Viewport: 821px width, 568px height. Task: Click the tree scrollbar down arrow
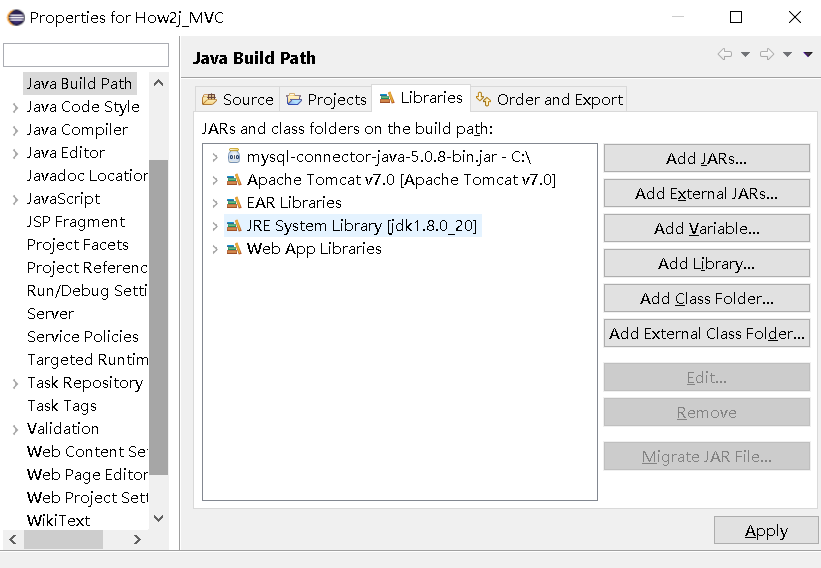pyautogui.click(x=159, y=519)
